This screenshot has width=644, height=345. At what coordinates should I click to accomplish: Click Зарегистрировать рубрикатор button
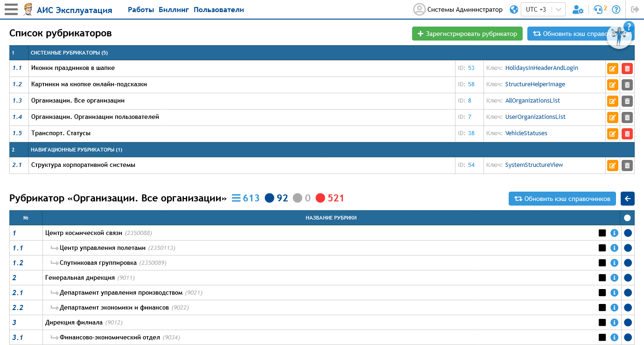[467, 34]
